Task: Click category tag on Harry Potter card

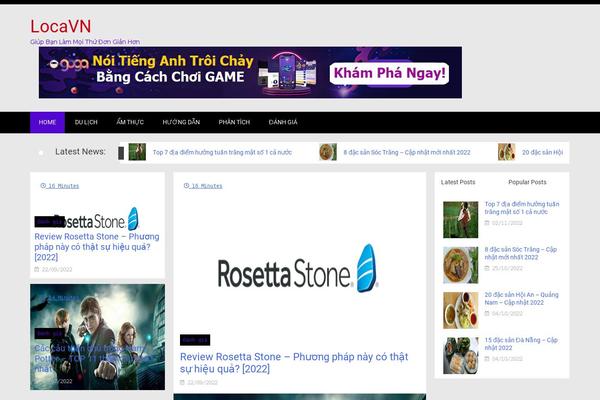Action: click(x=49, y=333)
